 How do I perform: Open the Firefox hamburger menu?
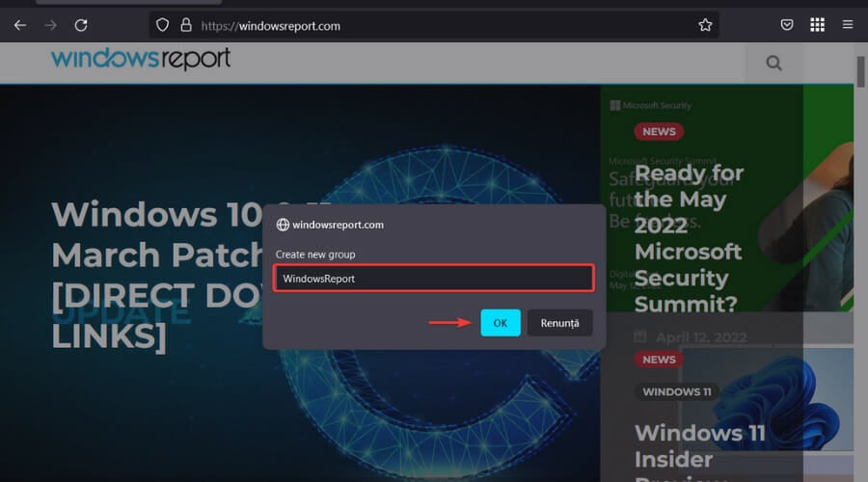coord(848,25)
